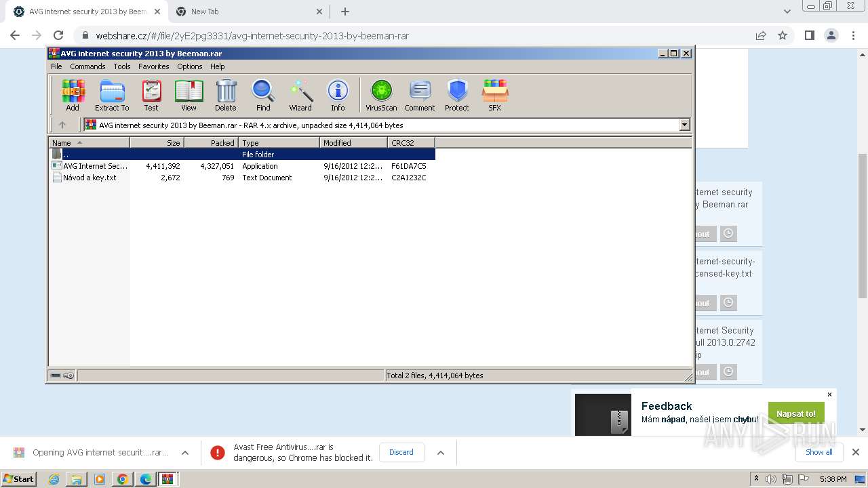Open the Find tool in WinRAR
868x488 pixels.
point(263,95)
